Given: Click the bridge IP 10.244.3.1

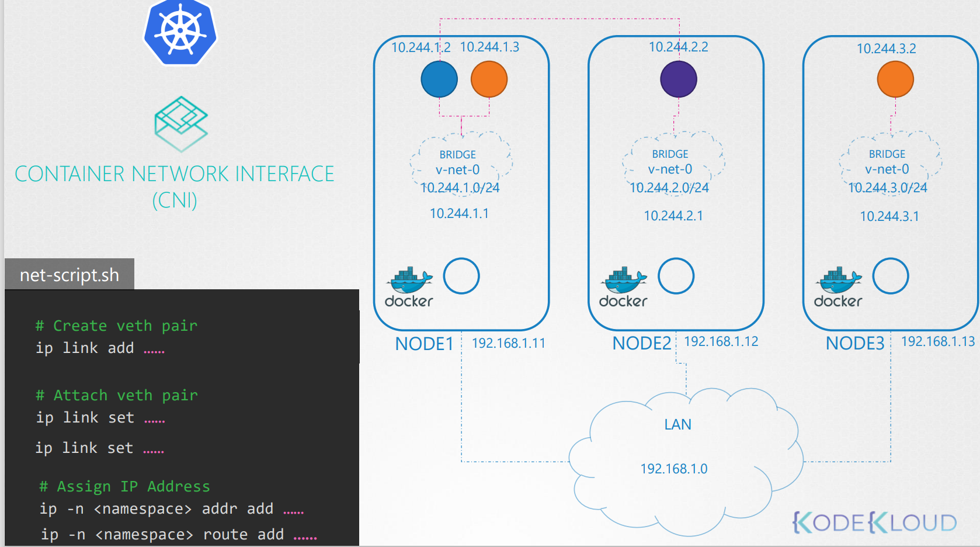Looking at the screenshot, I should coord(889,216).
